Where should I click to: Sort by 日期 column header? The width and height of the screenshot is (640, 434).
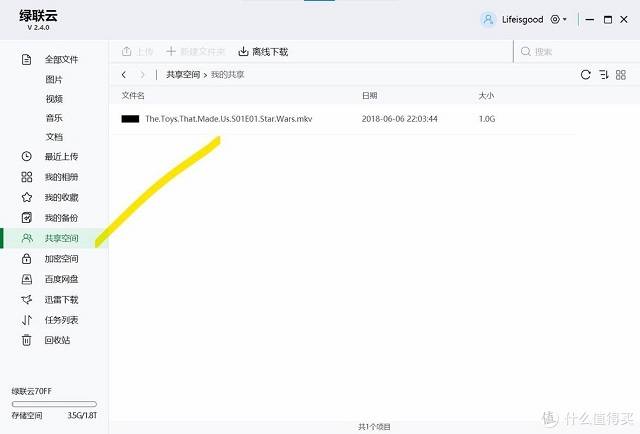point(369,96)
